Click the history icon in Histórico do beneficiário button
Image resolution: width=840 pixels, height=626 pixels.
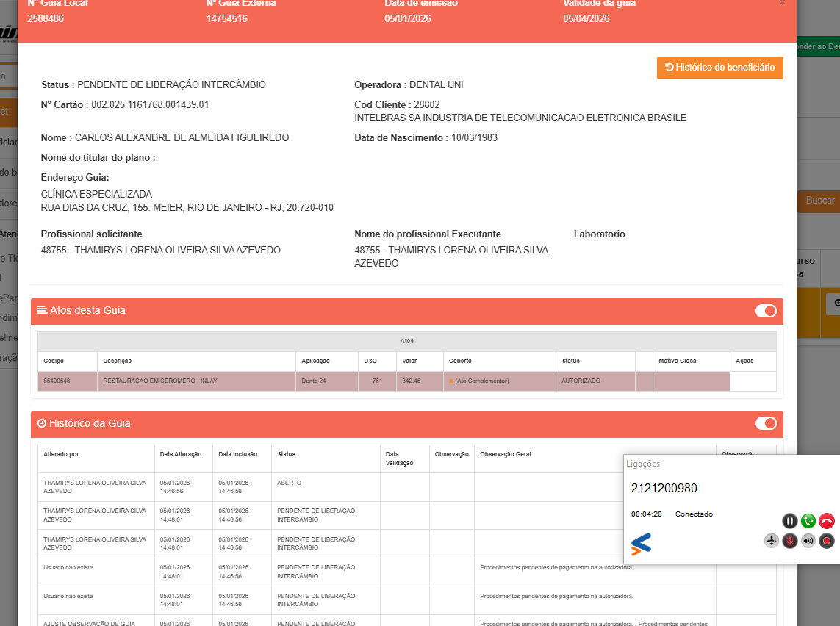(x=669, y=67)
